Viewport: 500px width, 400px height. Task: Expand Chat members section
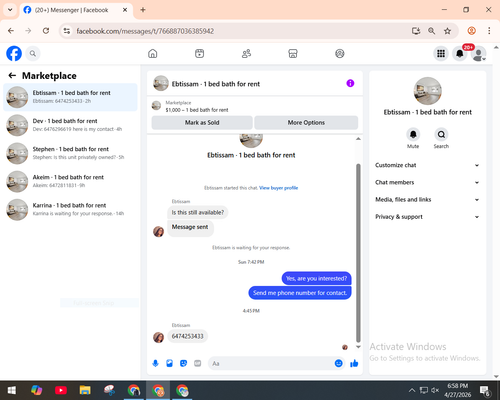(427, 182)
